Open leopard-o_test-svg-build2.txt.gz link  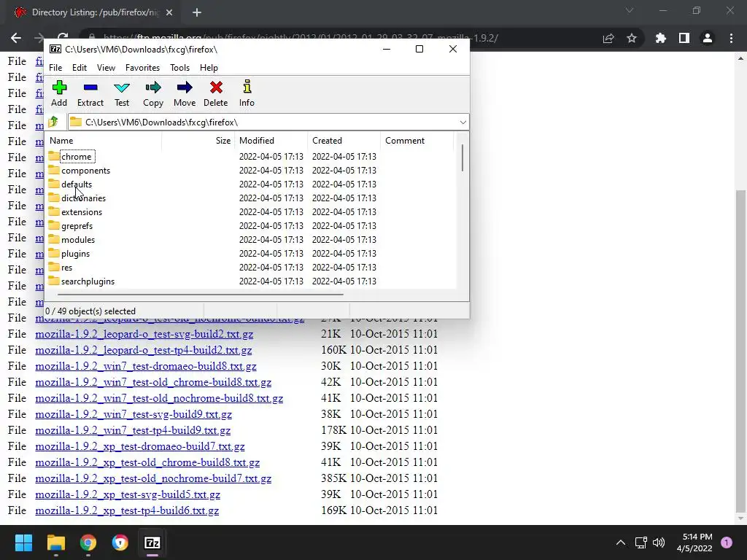point(144,334)
